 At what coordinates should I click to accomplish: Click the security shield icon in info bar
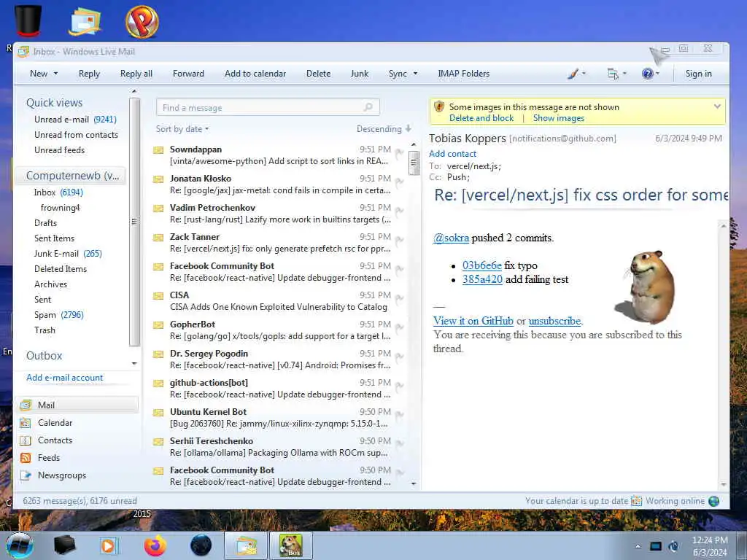pyautogui.click(x=439, y=106)
